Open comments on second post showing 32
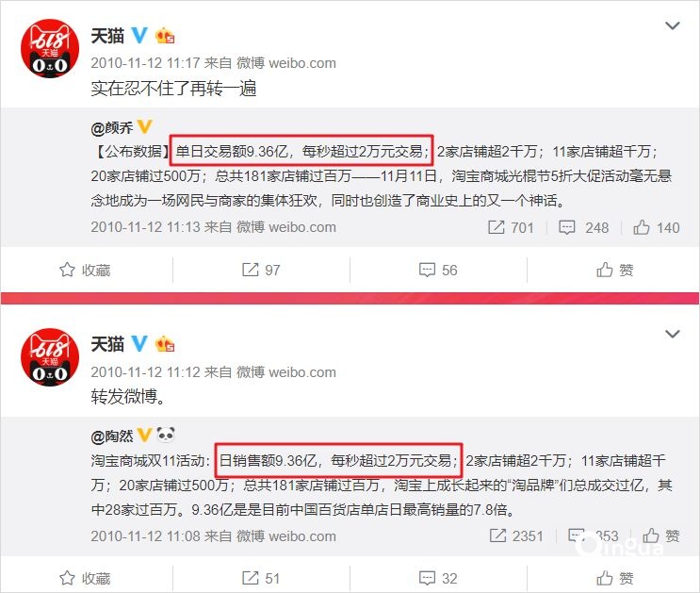This screenshot has width=700, height=593. (438, 578)
